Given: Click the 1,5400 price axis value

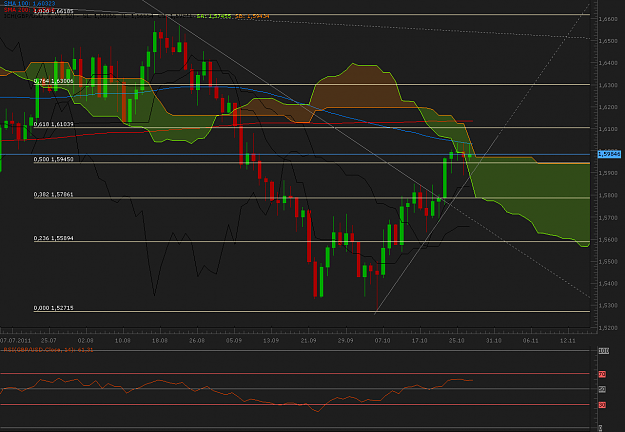Looking at the screenshot, I should pos(608,284).
